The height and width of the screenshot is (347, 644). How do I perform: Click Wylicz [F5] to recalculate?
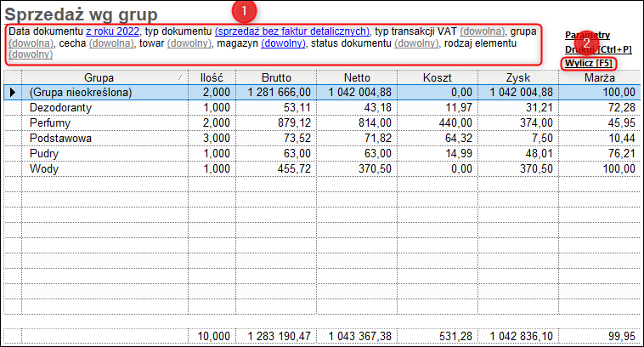pyautogui.click(x=589, y=63)
